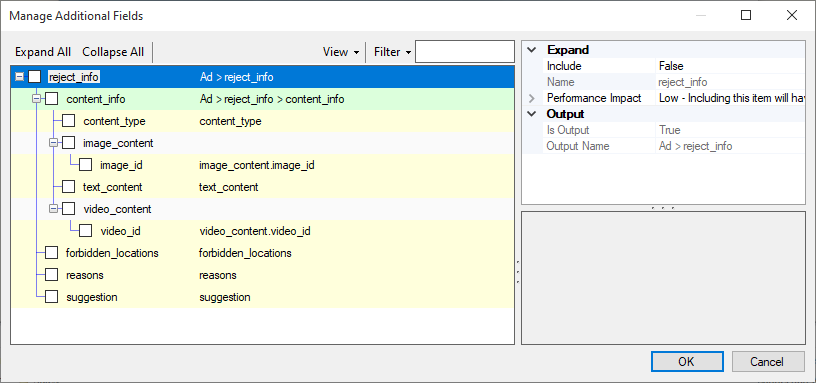Select the video_content tree item

(x=117, y=209)
